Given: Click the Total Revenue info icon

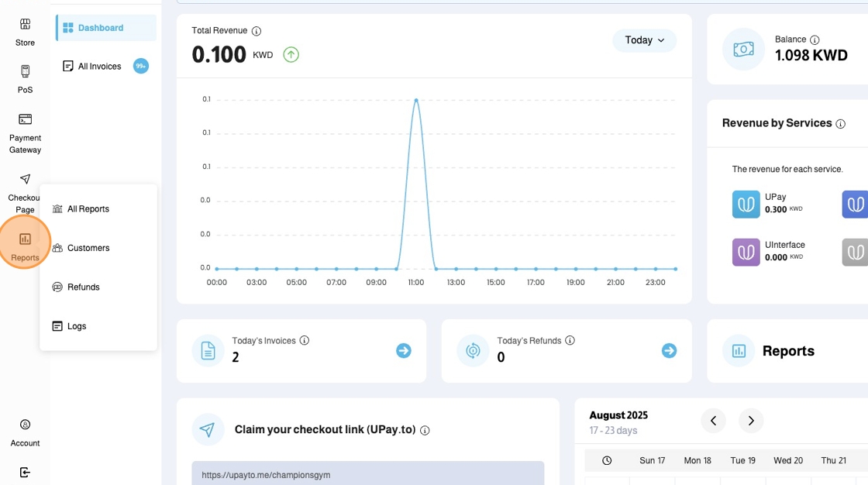Looking at the screenshot, I should point(257,31).
